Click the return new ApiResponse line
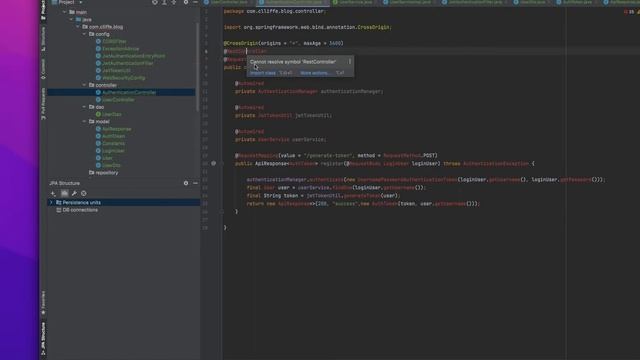Screen dimensions: 640x360 pos(363,204)
